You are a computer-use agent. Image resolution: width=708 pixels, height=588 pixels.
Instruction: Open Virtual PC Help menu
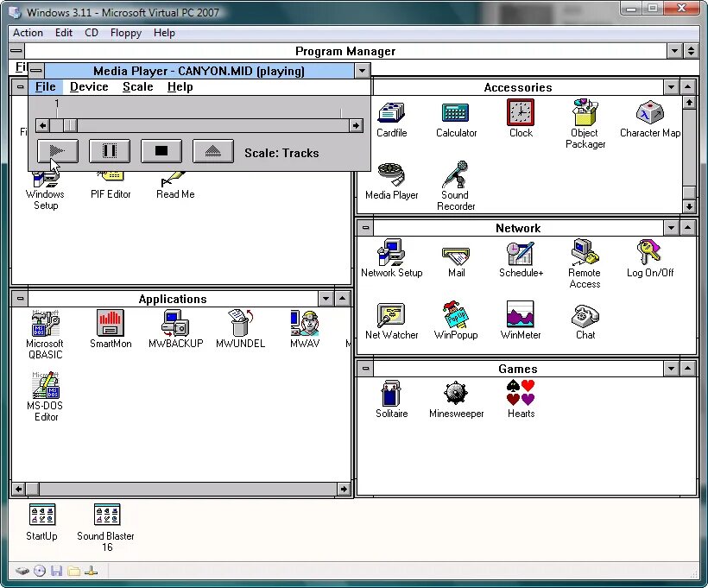click(164, 33)
